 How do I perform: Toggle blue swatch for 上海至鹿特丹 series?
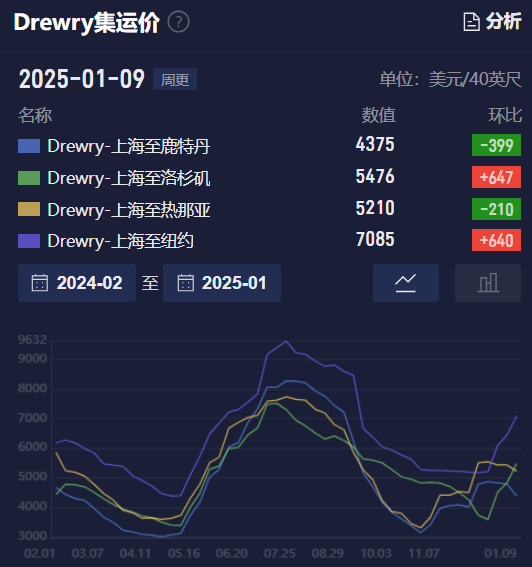point(29,146)
